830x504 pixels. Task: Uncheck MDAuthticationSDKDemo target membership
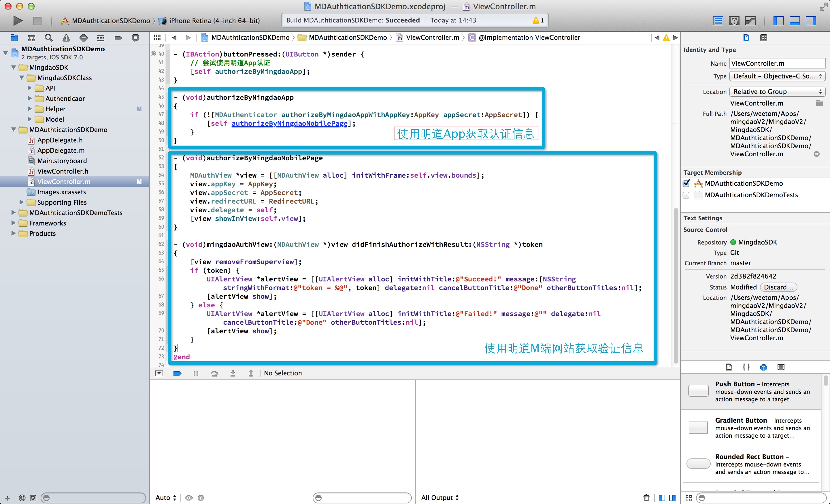point(686,183)
